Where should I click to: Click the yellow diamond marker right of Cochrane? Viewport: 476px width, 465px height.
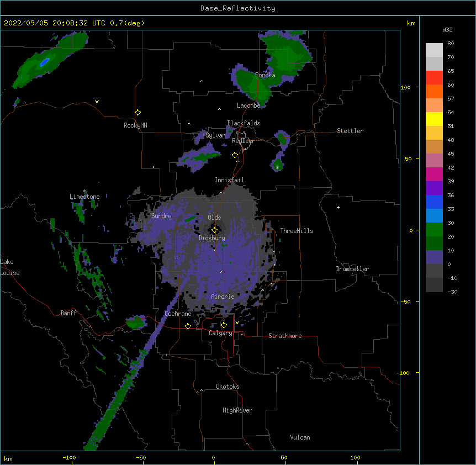(x=188, y=326)
